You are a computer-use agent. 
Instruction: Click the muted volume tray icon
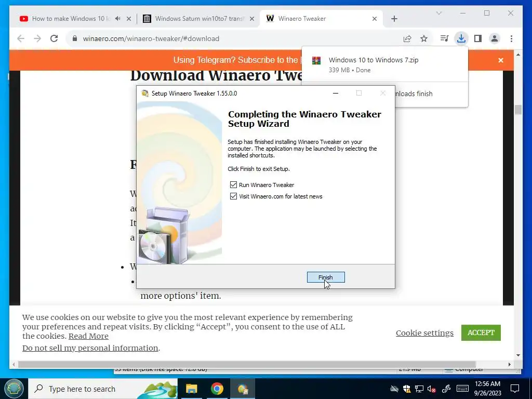[x=431, y=389]
